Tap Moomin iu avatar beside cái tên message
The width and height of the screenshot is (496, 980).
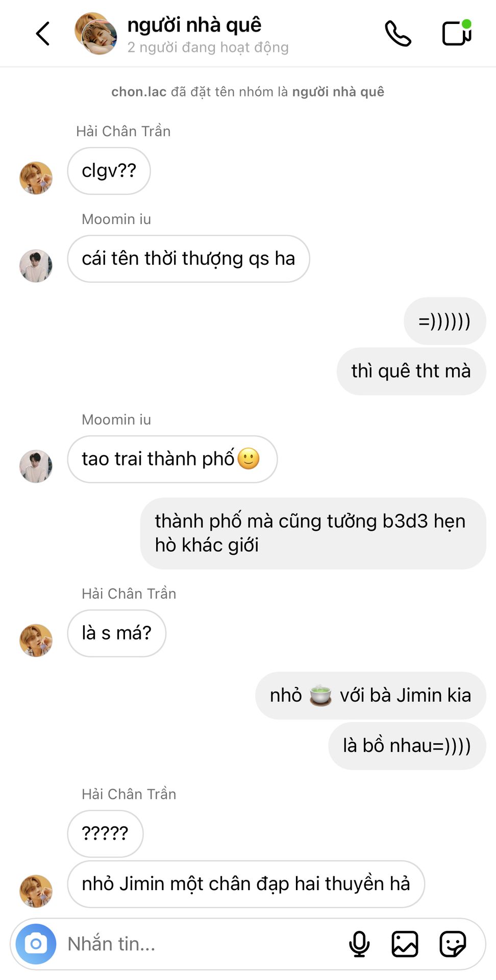pos(36,266)
